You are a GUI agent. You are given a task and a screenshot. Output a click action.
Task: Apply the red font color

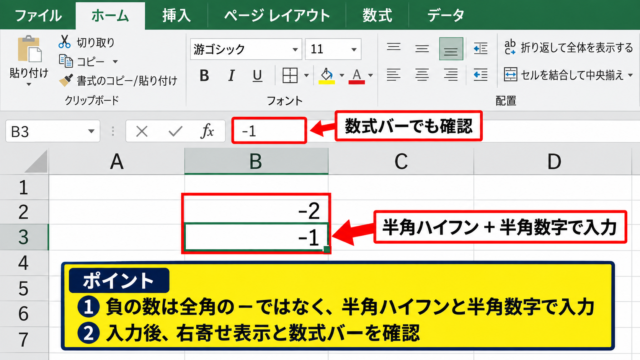point(357,76)
